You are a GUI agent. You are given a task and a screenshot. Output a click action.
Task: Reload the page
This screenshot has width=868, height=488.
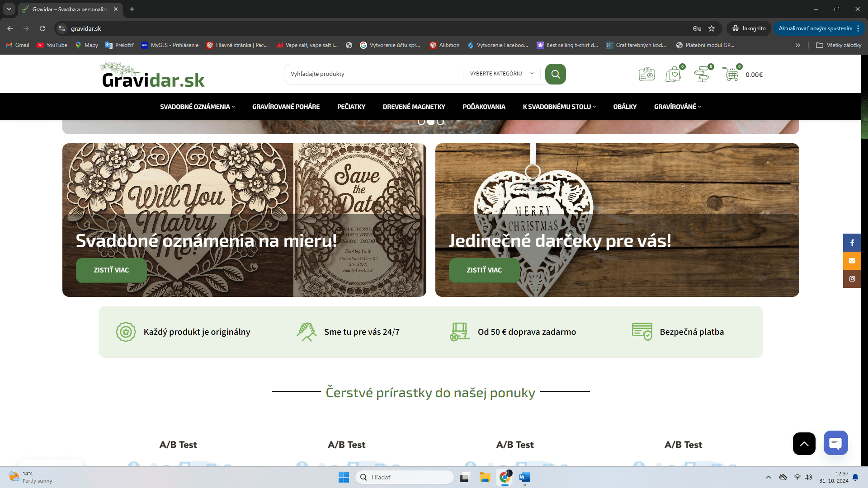42,28
